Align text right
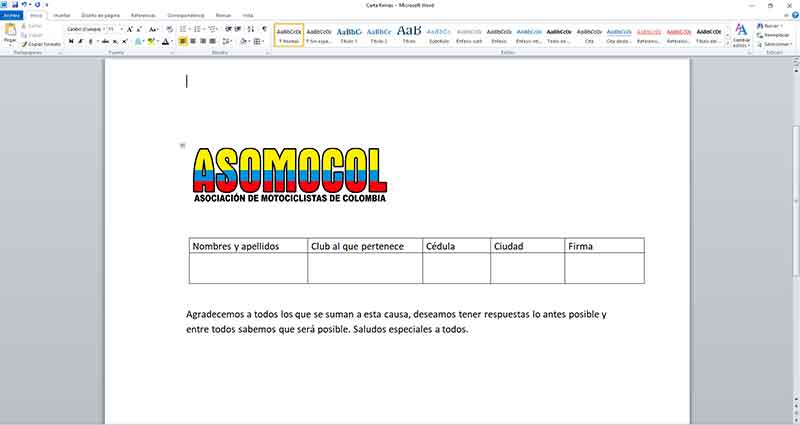 pos(203,41)
